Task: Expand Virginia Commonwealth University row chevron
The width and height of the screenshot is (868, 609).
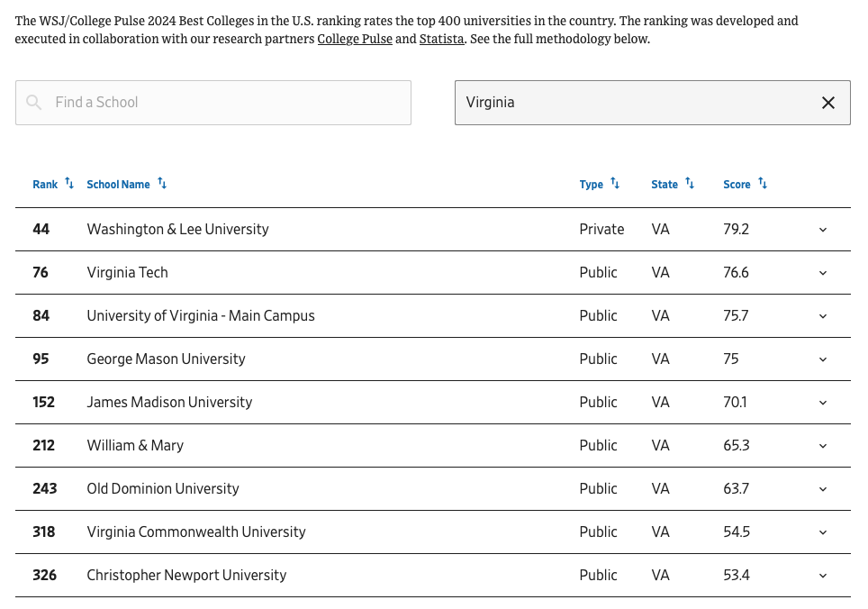Action: pyautogui.click(x=823, y=532)
